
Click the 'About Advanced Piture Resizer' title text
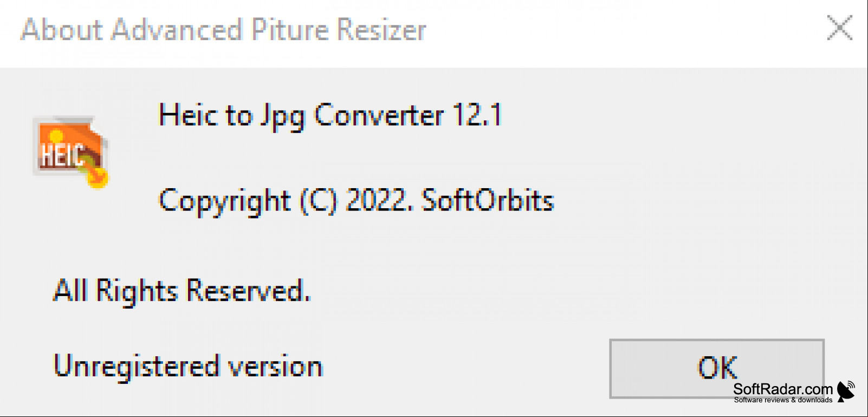coord(223,29)
